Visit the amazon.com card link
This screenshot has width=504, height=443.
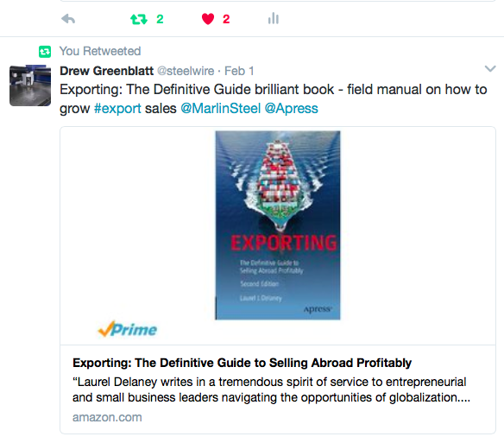(107, 417)
